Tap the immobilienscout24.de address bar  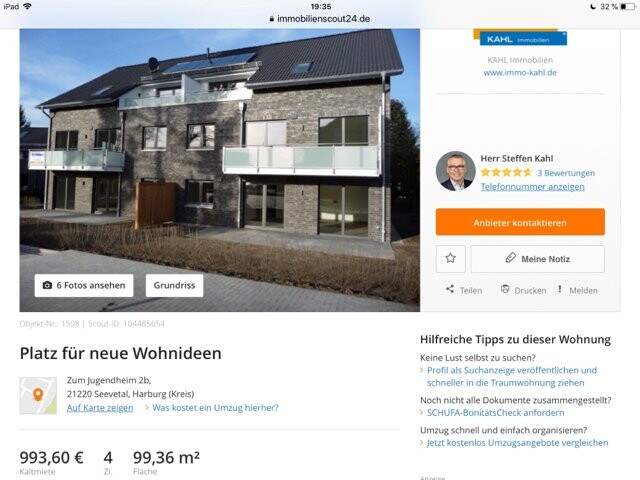coord(320,19)
